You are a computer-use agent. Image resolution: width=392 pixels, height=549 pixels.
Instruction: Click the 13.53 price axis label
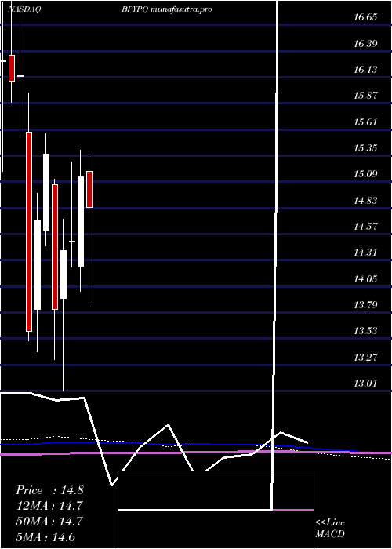[365, 331]
